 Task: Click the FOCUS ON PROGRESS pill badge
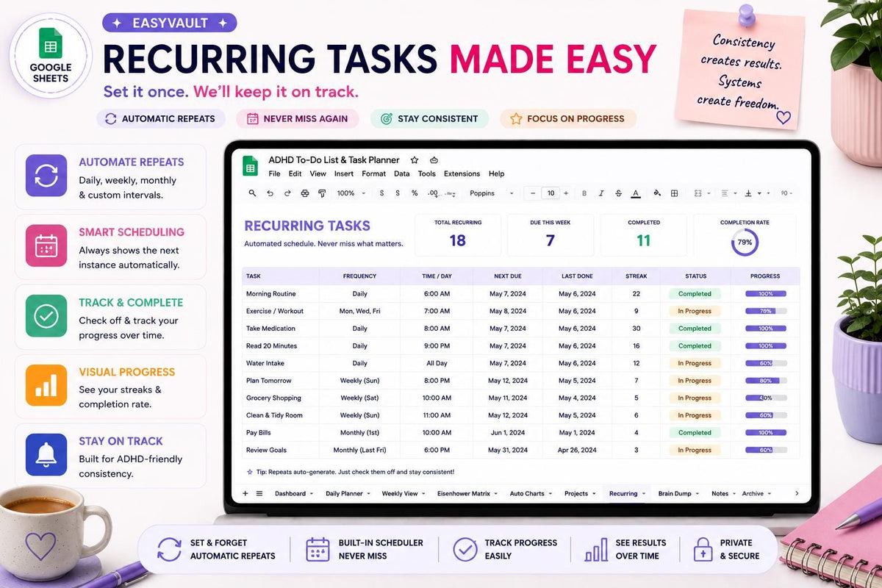[x=568, y=118]
